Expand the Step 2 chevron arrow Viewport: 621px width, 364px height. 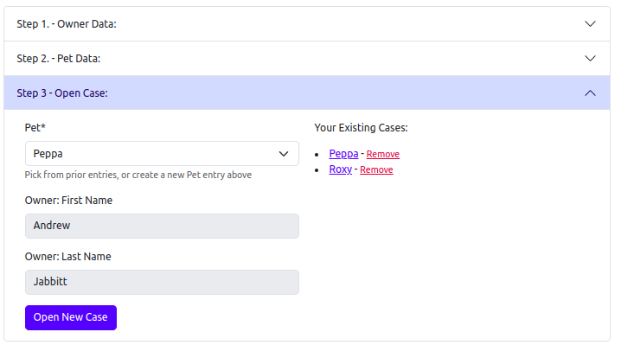[x=590, y=59]
